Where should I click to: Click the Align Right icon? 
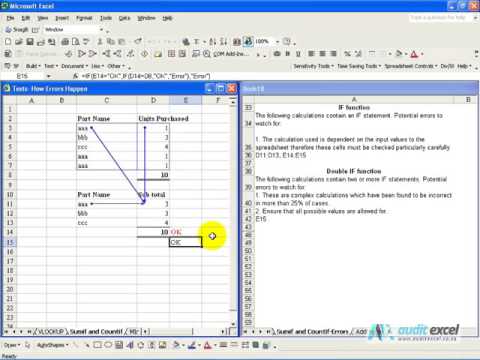pyautogui.click(x=333, y=54)
